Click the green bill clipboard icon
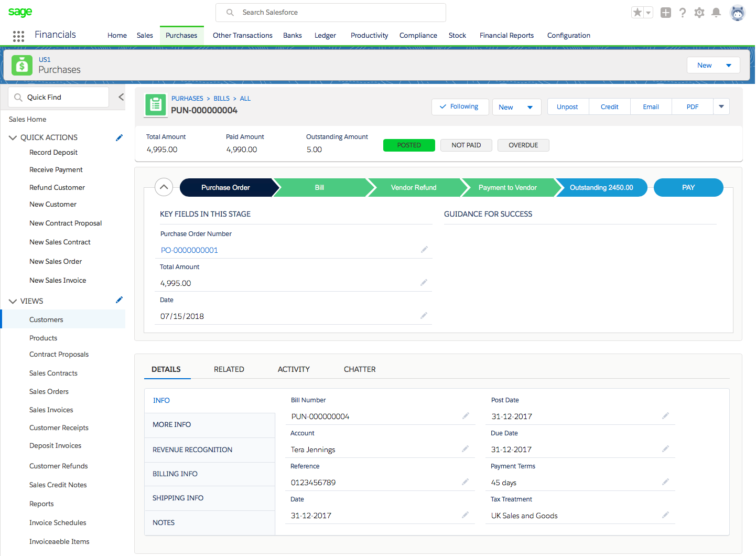756x556 pixels. (155, 105)
